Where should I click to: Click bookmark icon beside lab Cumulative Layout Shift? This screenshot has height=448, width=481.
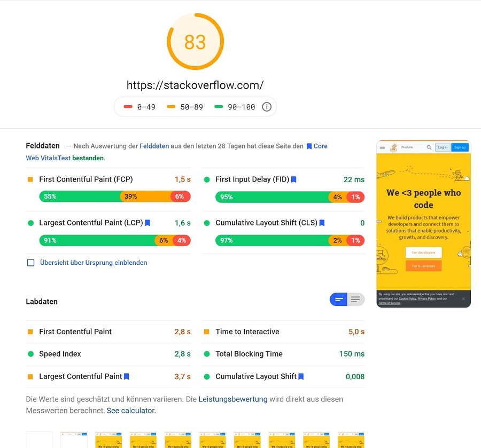tap(301, 376)
